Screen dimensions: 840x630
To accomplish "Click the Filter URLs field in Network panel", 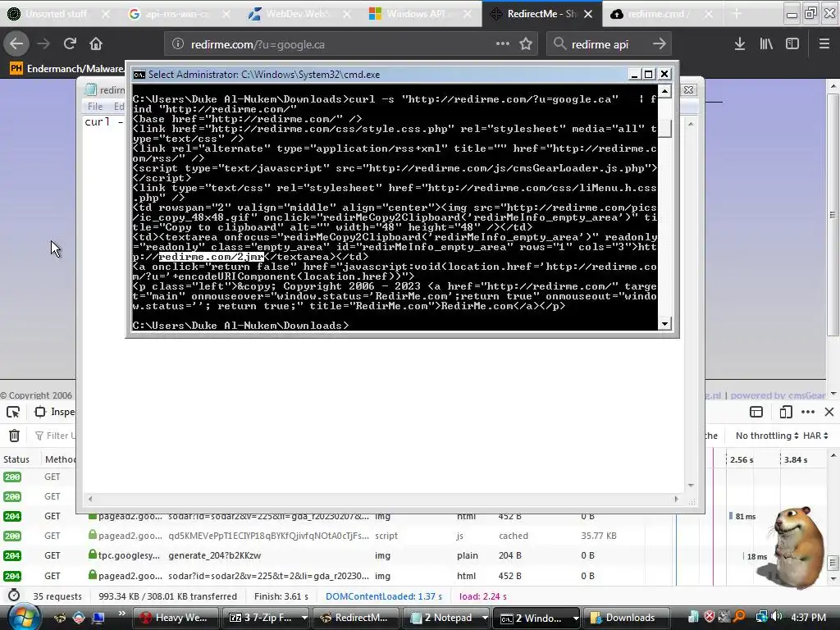I will pyautogui.click(x=55, y=436).
